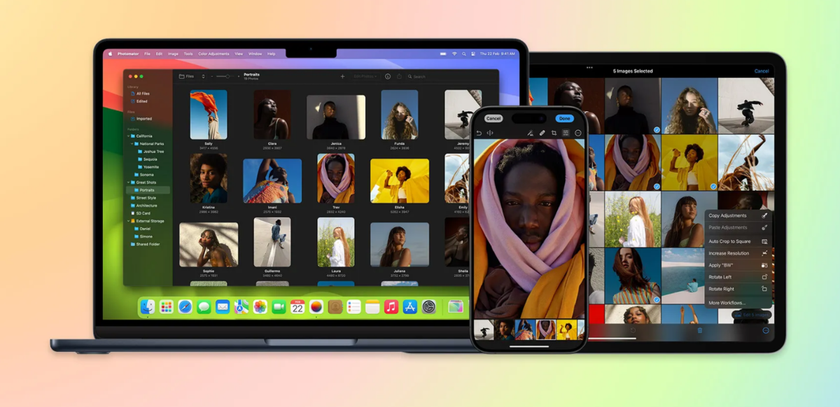Open Reminders from the Dock
Image resolution: width=840 pixels, height=407 pixels.
coord(354,307)
